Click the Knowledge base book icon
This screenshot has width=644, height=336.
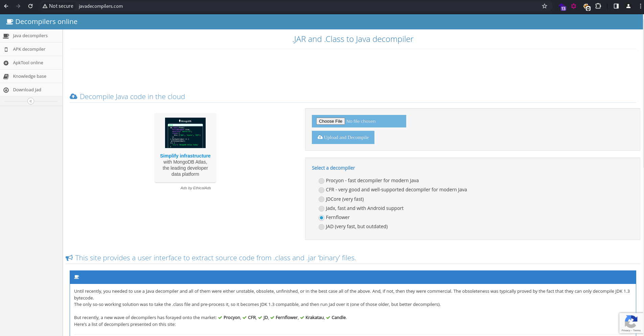point(6,76)
